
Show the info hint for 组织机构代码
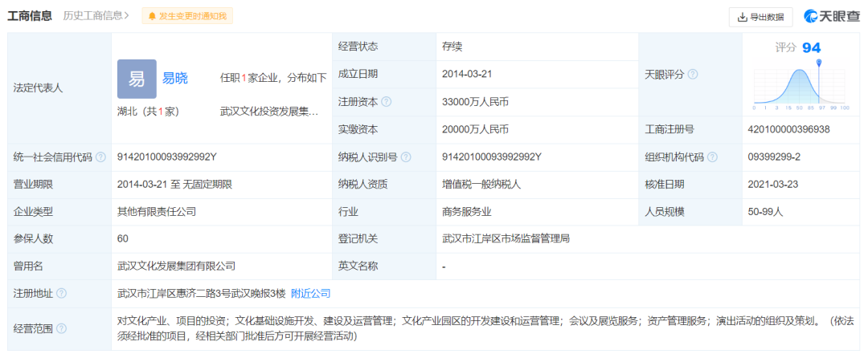click(x=712, y=157)
